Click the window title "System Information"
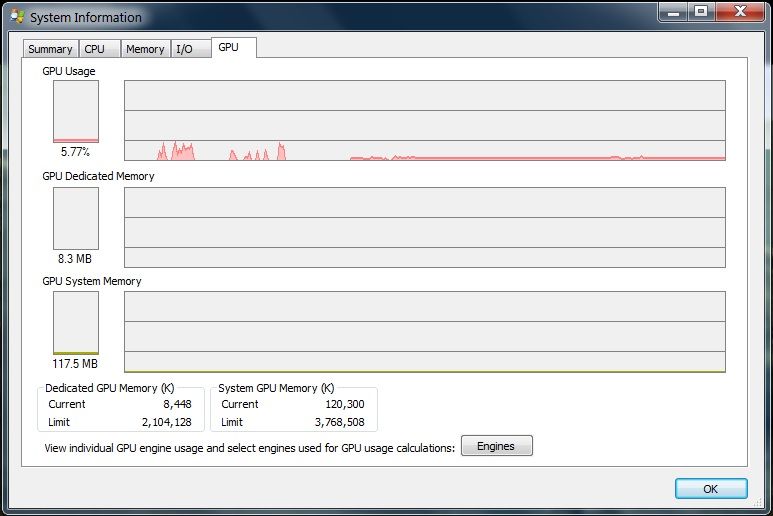773x516 pixels. (86, 17)
